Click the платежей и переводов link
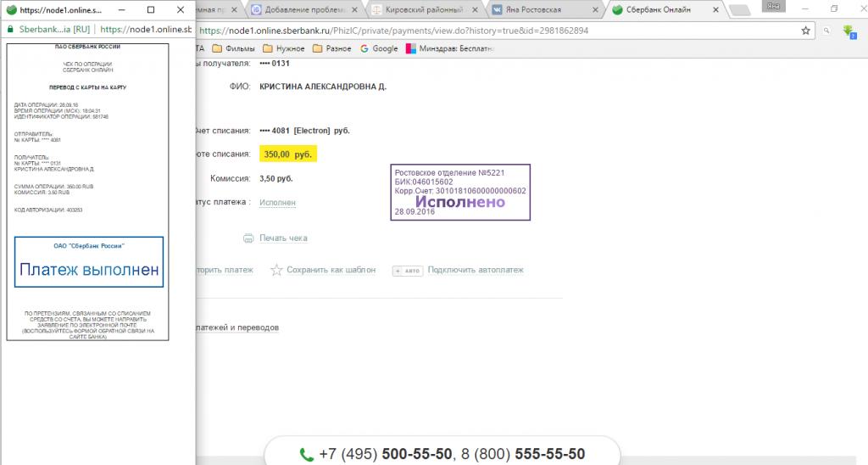This screenshot has height=465, width=868. [237, 328]
